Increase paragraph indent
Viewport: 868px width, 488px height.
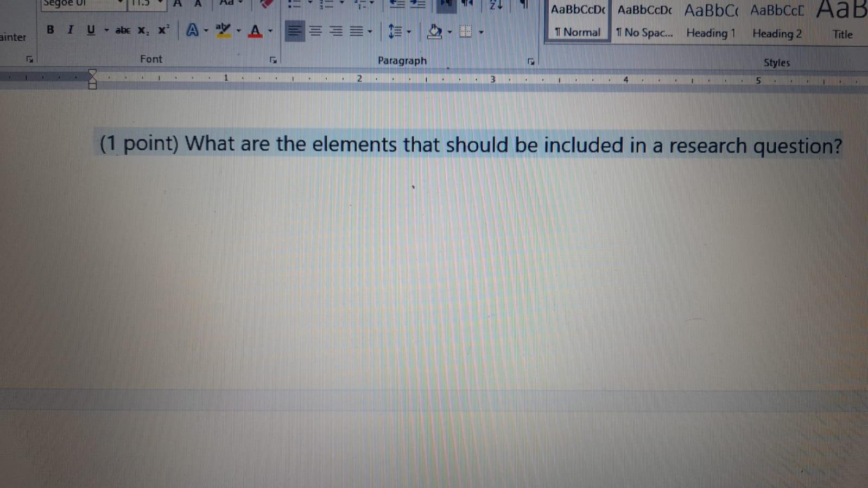point(417,4)
